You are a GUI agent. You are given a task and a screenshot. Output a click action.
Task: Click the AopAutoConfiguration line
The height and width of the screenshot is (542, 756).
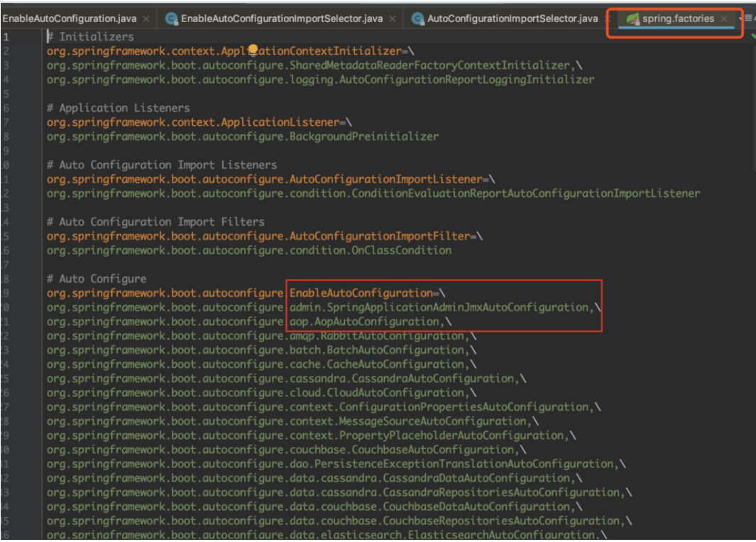point(248,322)
